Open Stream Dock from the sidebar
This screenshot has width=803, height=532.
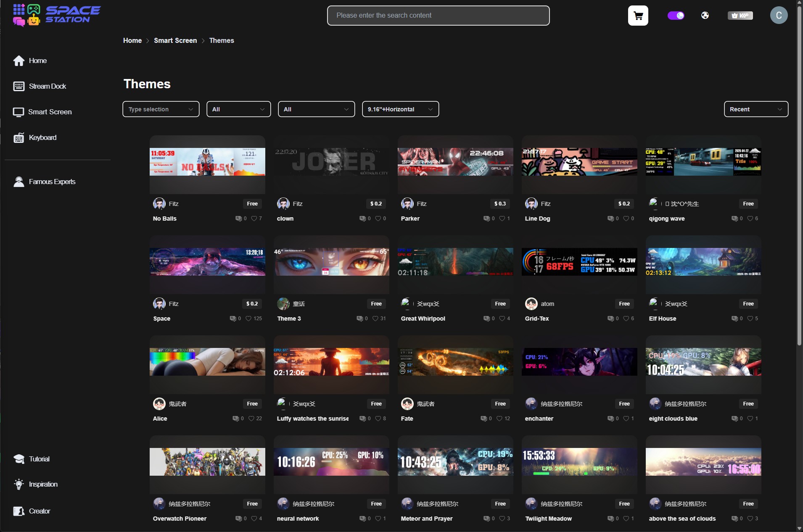coord(48,87)
